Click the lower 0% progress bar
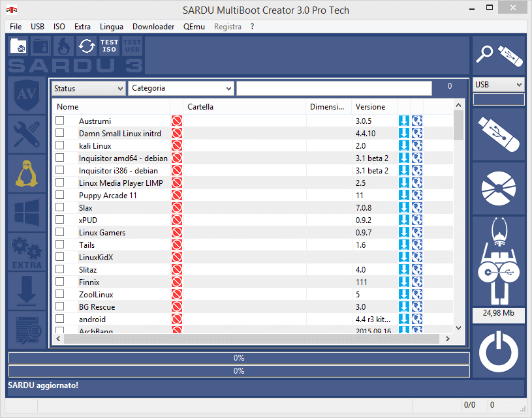This screenshot has width=532, height=418. [x=239, y=371]
